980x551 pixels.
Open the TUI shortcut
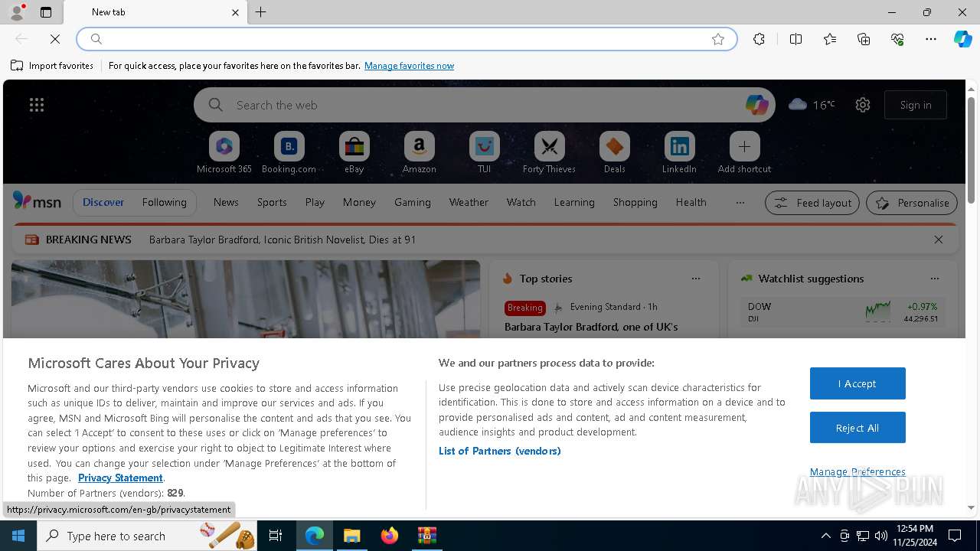(484, 153)
